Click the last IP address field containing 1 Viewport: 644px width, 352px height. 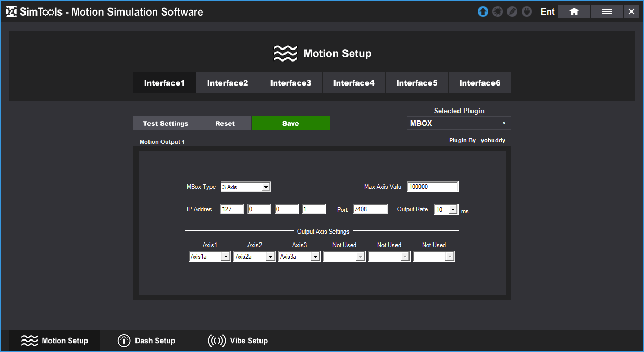point(314,209)
